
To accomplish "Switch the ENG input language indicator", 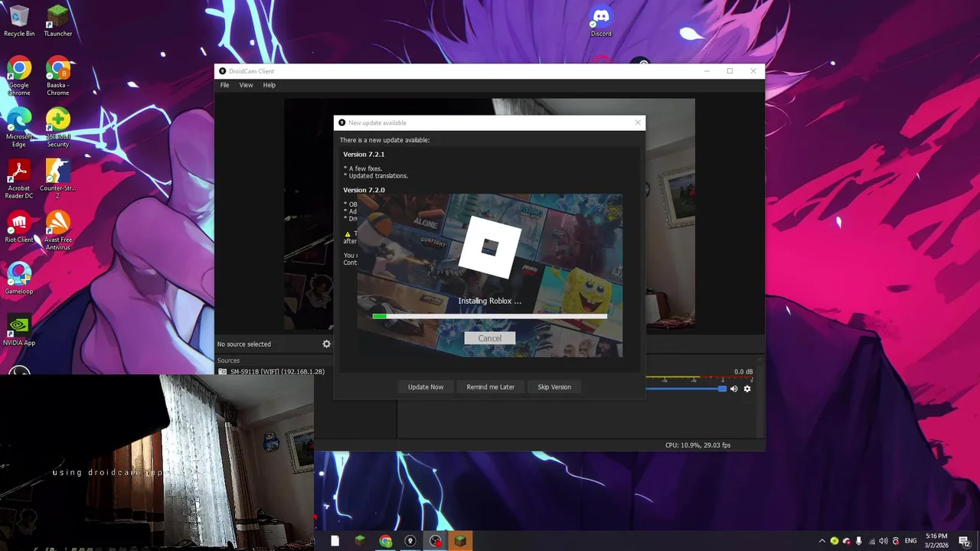I will tap(911, 541).
